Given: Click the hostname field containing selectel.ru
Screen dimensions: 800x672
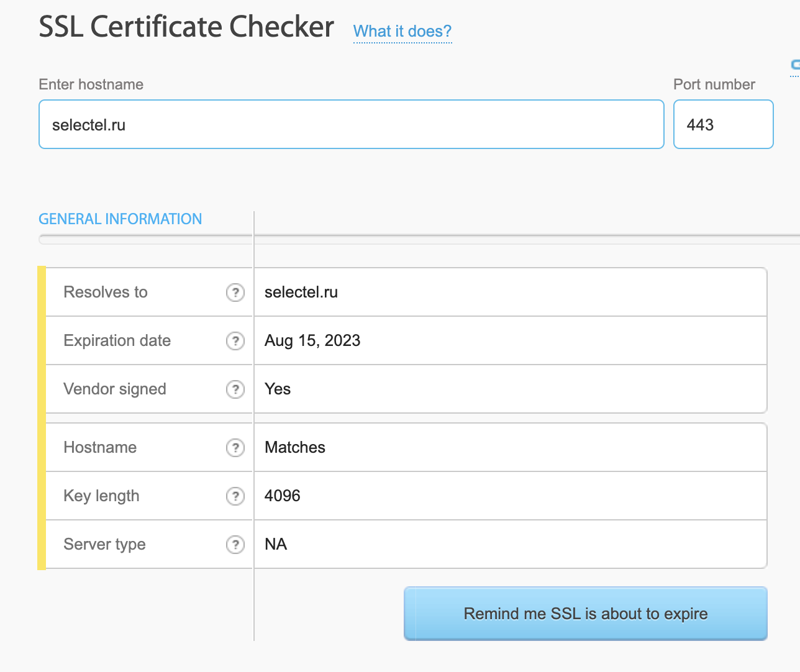Looking at the screenshot, I should (351, 125).
